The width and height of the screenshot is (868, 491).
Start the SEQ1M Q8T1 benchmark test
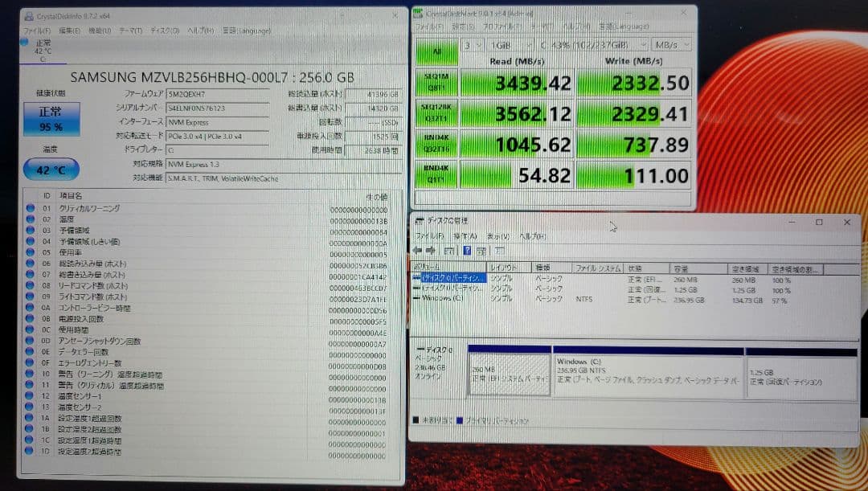[x=436, y=83]
